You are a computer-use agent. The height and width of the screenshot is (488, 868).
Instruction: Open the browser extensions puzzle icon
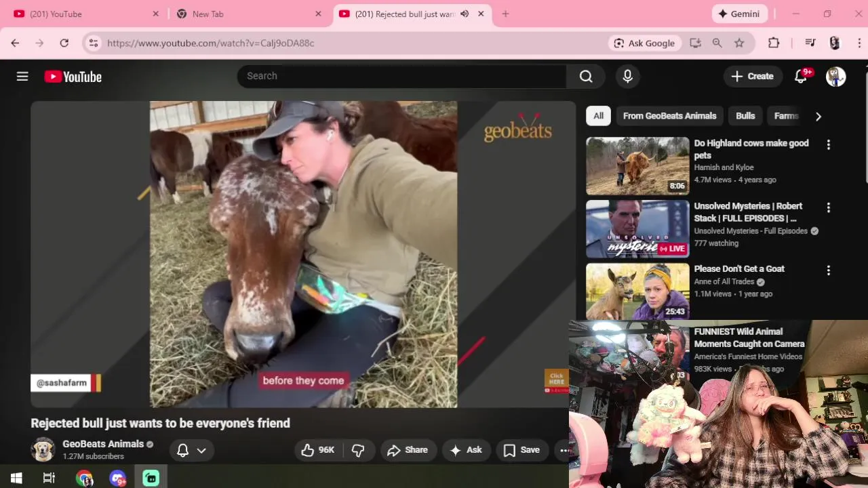coord(774,43)
